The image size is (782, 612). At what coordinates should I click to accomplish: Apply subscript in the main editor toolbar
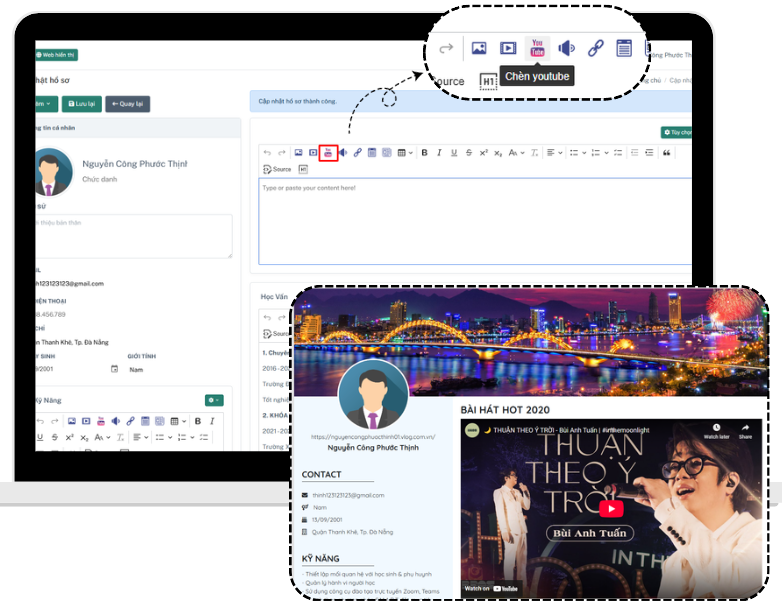click(498, 153)
